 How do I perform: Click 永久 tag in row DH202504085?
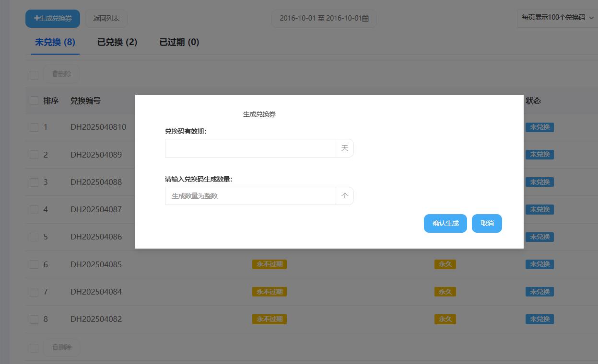tap(445, 264)
